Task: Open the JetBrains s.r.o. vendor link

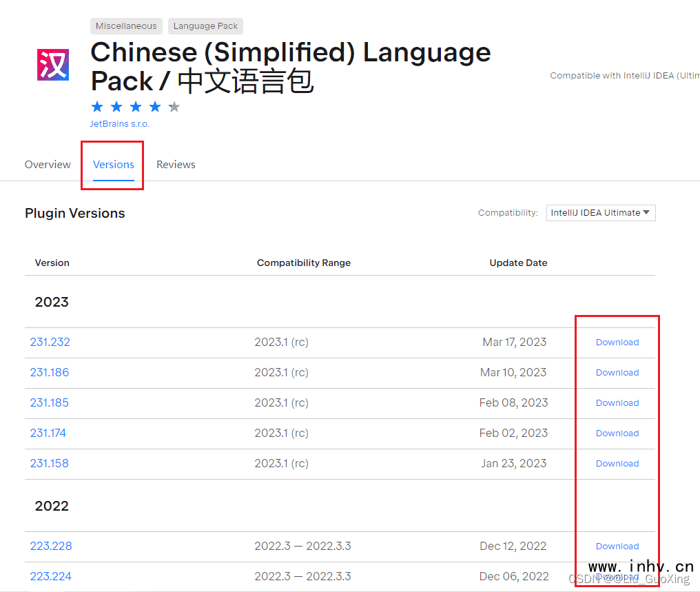Action: (120, 123)
